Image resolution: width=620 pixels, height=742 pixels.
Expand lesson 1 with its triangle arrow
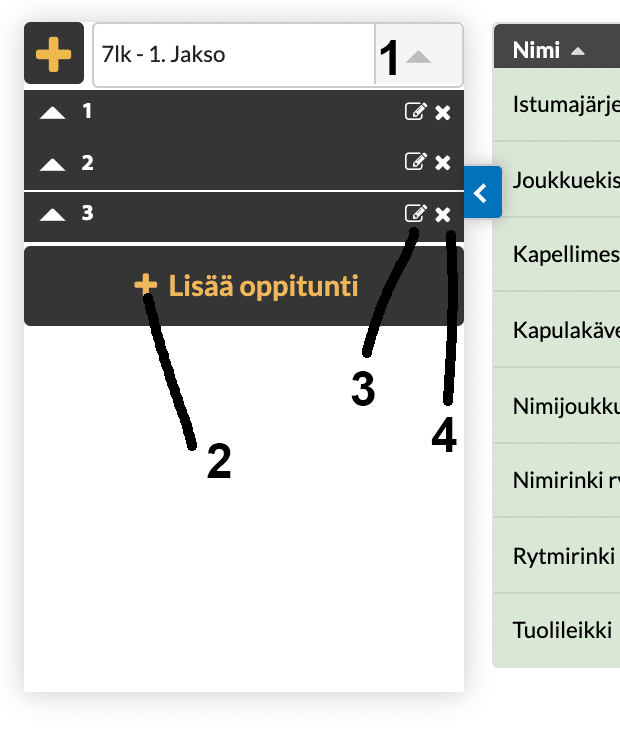[x=53, y=113]
